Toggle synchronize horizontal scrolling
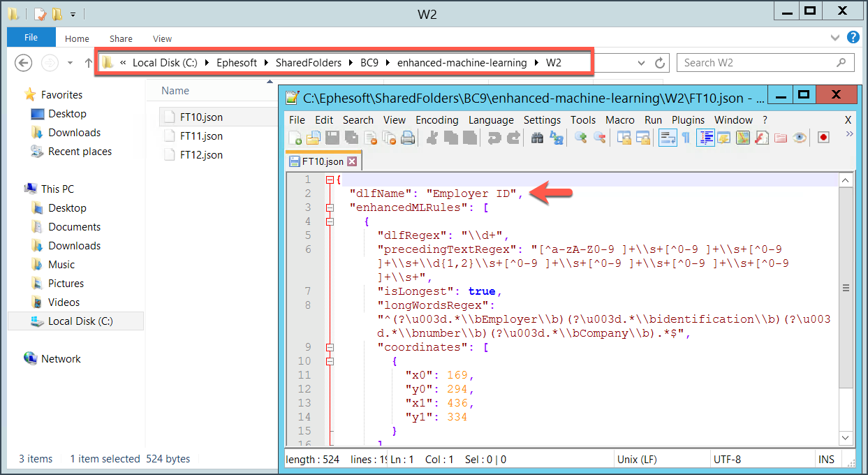The width and height of the screenshot is (868, 475). coord(642,138)
